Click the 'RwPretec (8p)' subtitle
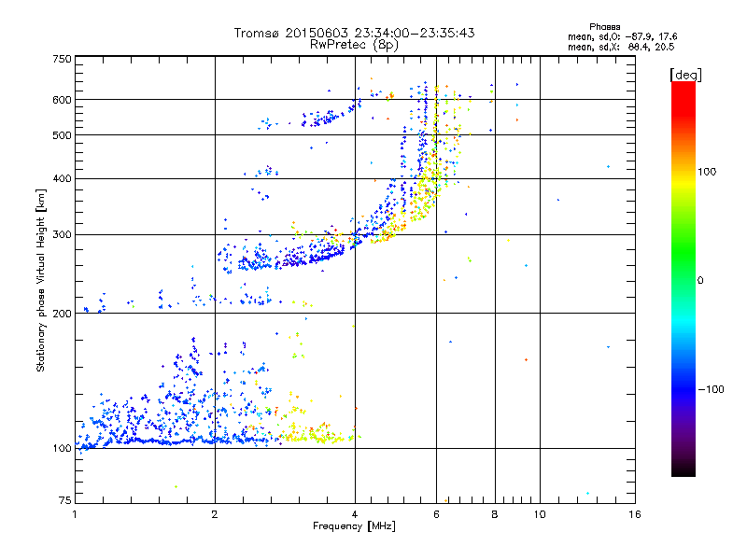747x560 pixels. click(x=354, y=45)
